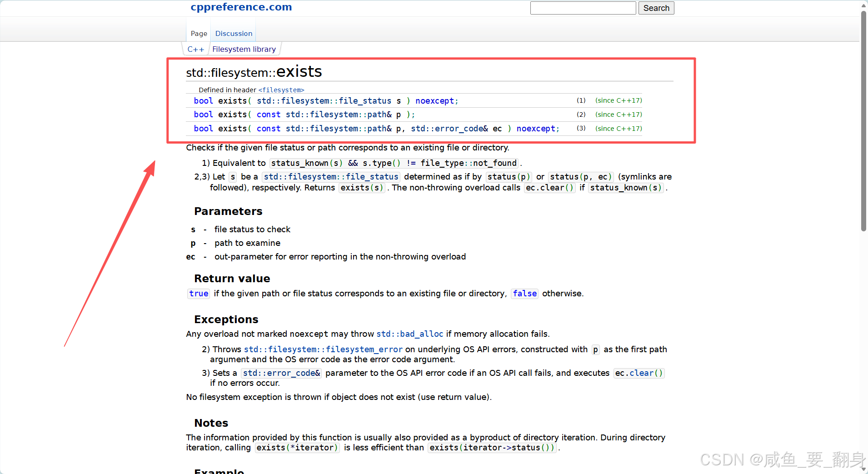
Task: Click "out-parameter for error reporting" description
Action: [340, 257]
